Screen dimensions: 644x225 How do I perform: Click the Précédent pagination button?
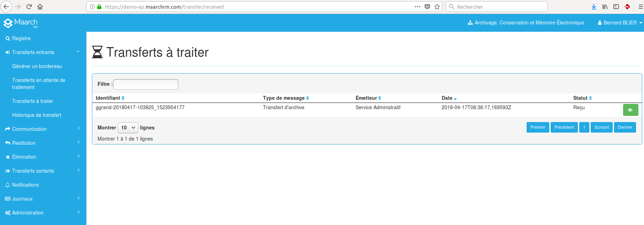[564, 127]
